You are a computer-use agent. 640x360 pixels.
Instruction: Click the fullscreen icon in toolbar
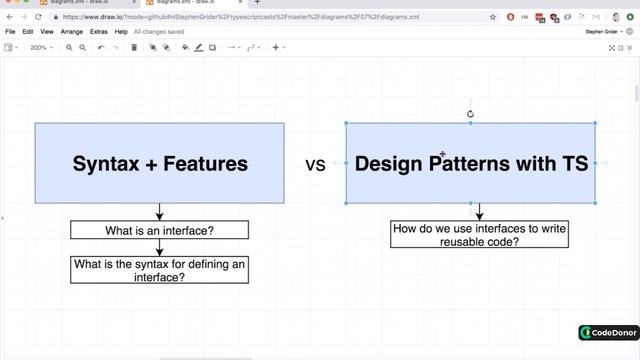click(611, 48)
